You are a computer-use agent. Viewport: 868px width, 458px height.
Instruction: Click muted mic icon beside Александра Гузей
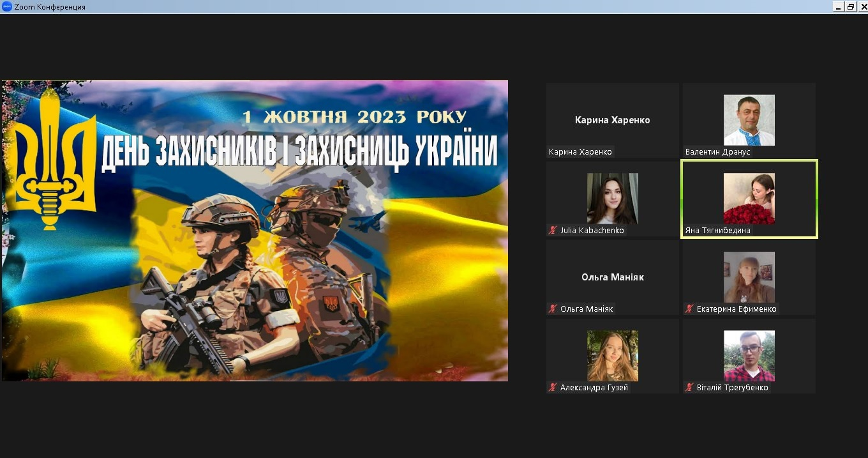pos(553,387)
